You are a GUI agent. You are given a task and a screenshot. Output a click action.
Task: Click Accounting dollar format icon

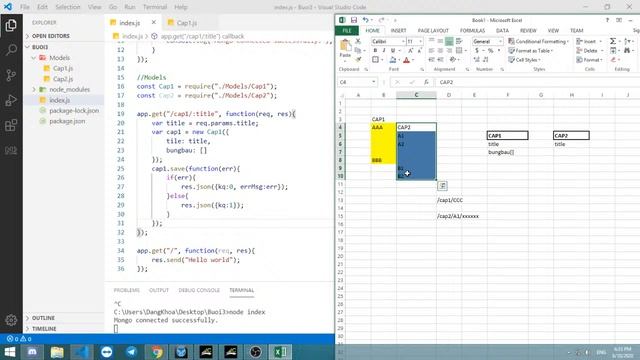(x=477, y=51)
